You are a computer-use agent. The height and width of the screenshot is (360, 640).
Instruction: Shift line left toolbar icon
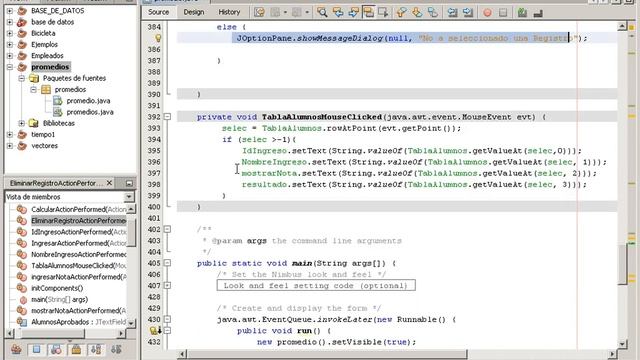(452, 12)
